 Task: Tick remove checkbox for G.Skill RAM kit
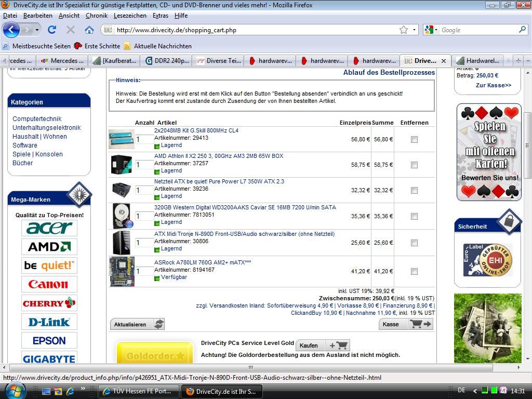414,139
